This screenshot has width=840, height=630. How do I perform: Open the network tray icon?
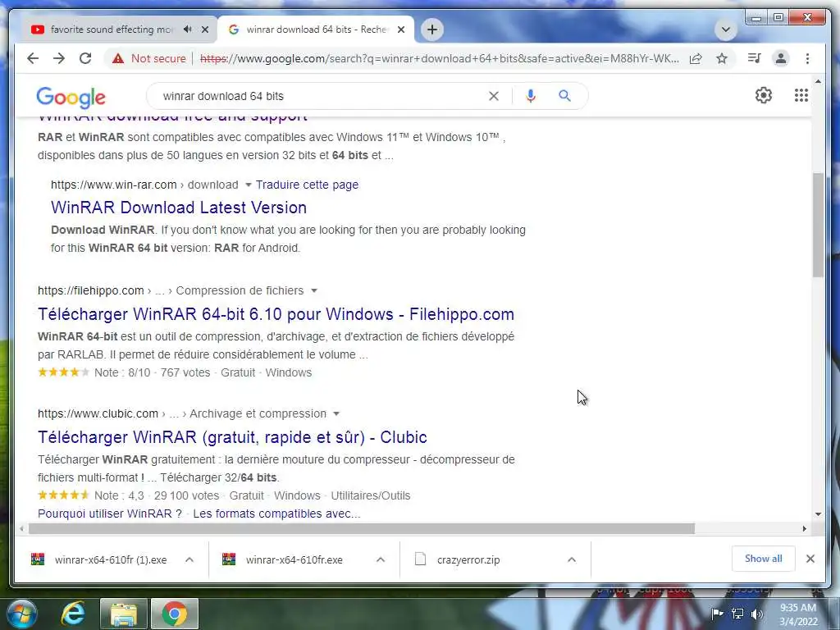click(737, 614)
